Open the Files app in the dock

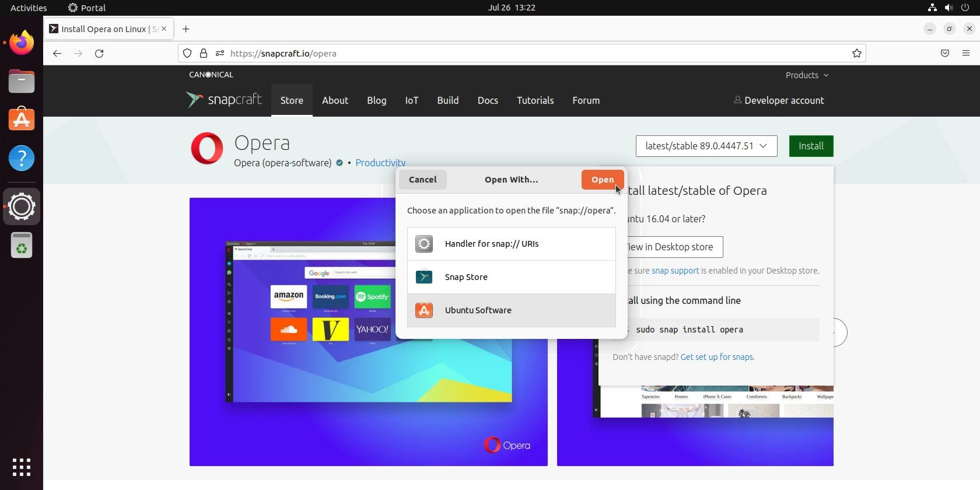[x=22, y=81]
